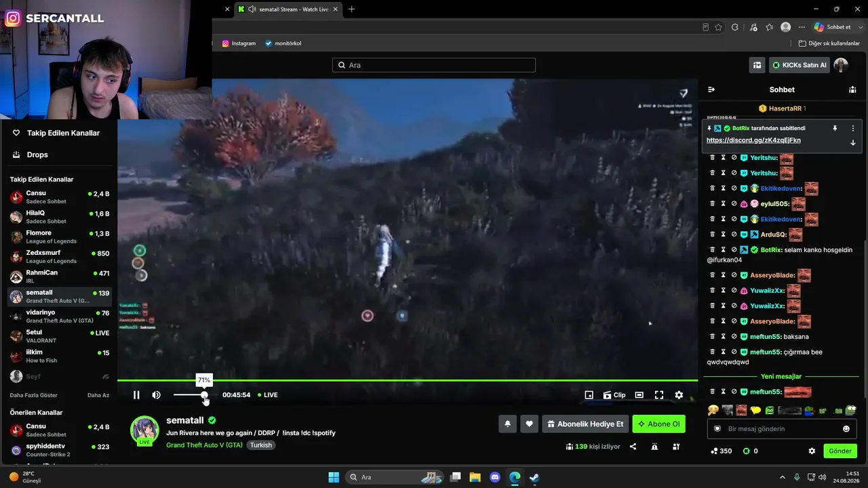Image resolution: width=868 pixels, height=488 pixels.
Task: Open the RahmiCan channel in the sidebar
Action: click(60, 277)
